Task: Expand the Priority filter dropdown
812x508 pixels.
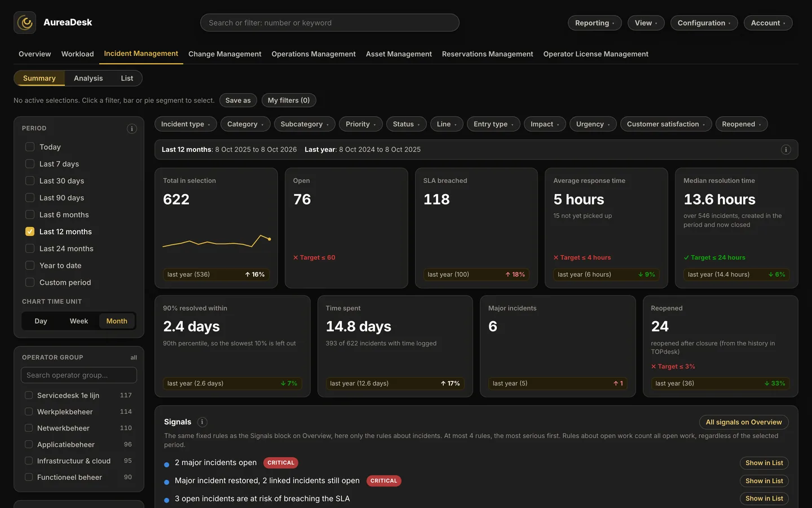Action: [x=361, y=124]
